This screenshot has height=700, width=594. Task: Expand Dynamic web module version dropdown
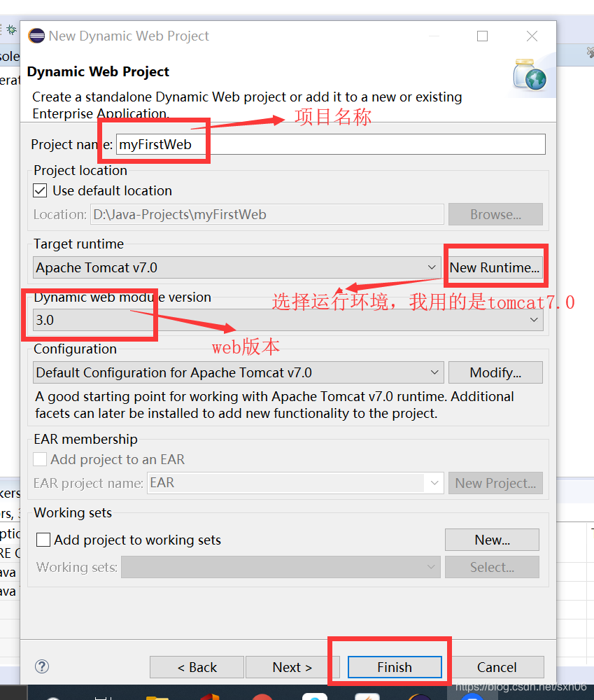[288, 320]
